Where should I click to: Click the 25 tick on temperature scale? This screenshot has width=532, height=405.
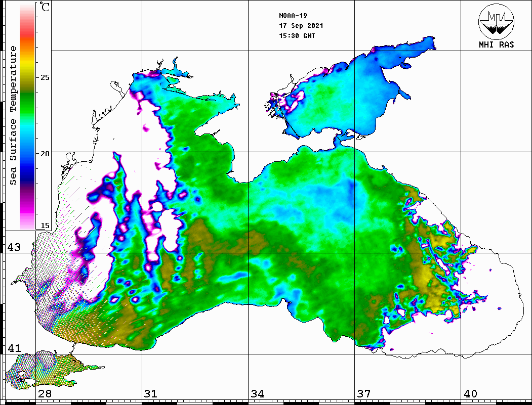(45, 77)
